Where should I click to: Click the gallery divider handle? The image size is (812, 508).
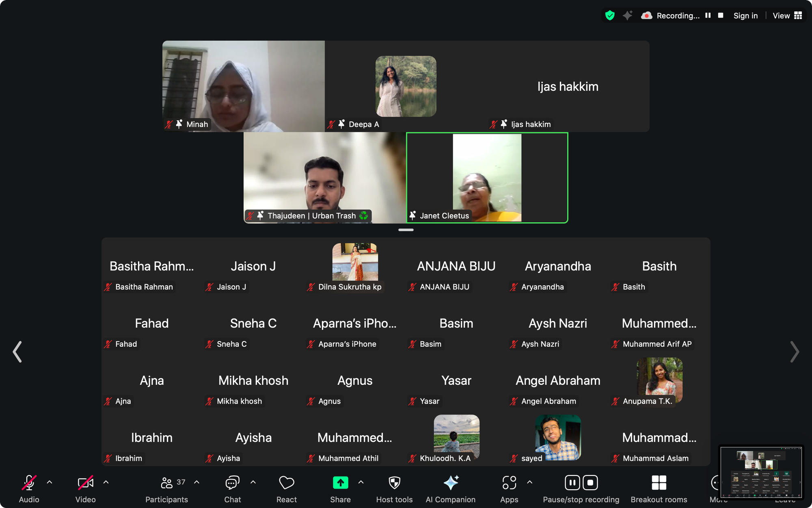406,230
